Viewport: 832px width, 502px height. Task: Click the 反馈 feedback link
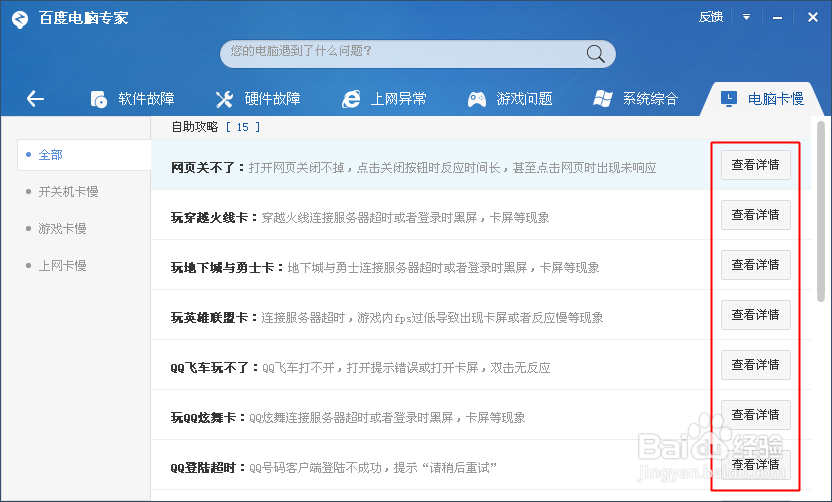(710, 18)
